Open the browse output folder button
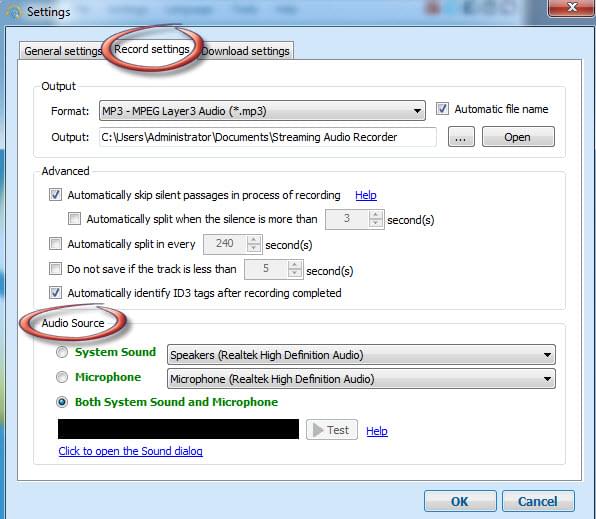596x519 pixels. pos(461,137)
